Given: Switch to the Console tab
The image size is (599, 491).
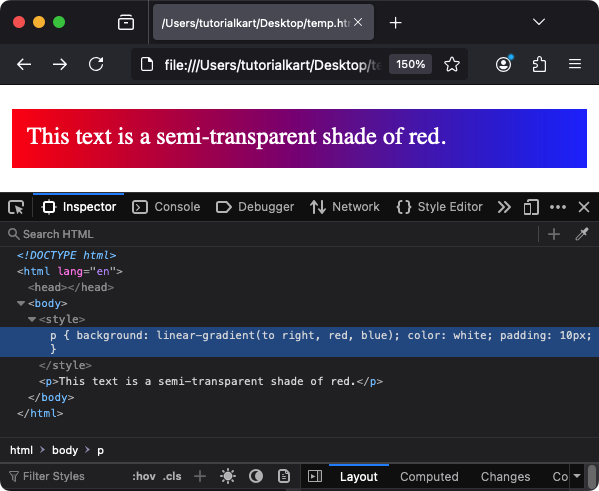Looking at the screenshot, I should (166, 207).
